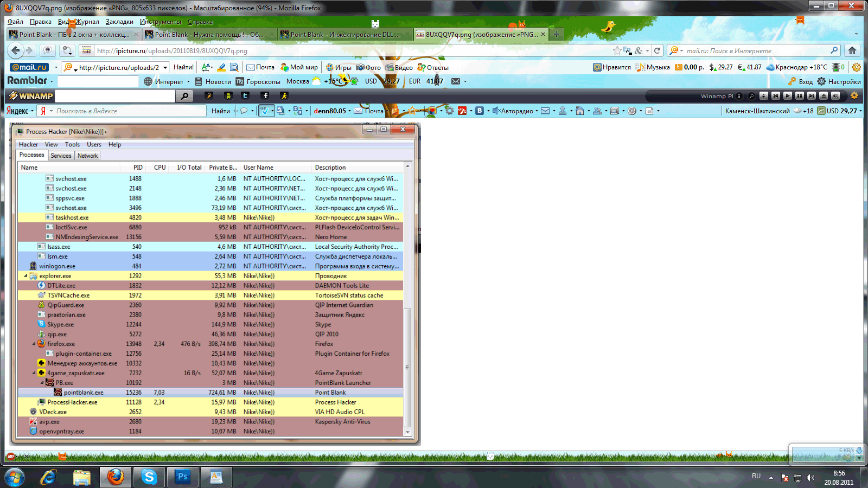Click the Yandex bar Авторадио speaker

tap(496, 111)
